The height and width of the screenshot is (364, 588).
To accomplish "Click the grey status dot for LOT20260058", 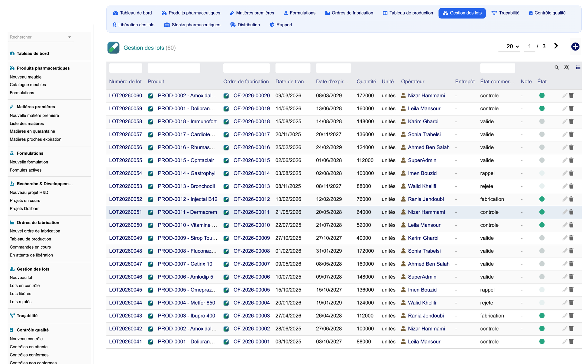I will tap(542, 121).
